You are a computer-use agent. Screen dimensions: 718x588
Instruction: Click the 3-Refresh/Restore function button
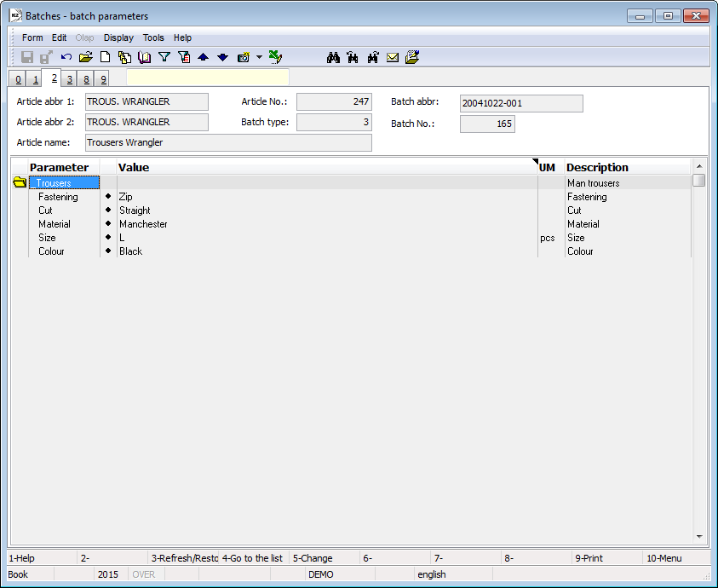pos(183,558)
